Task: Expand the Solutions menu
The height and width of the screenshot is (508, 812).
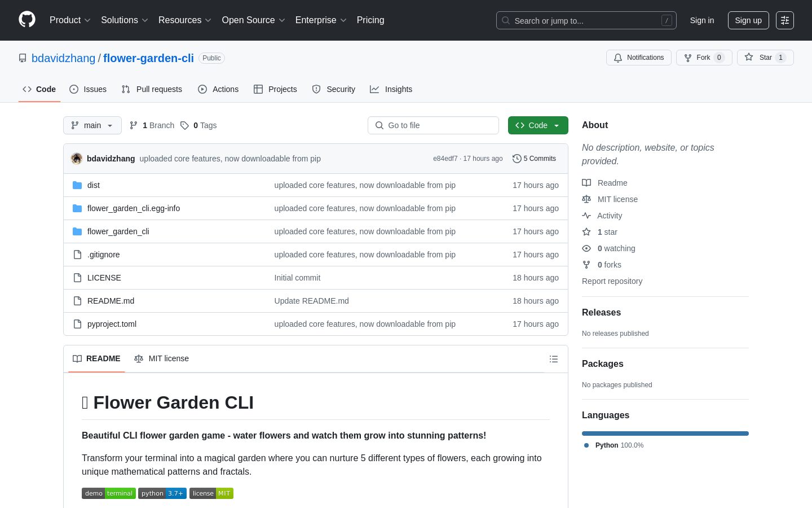Action: coord(125,20)
